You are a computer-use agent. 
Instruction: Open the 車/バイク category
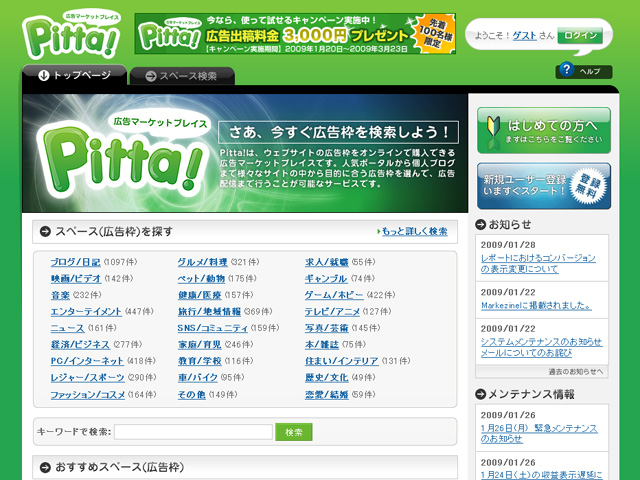tap(198, 378)
